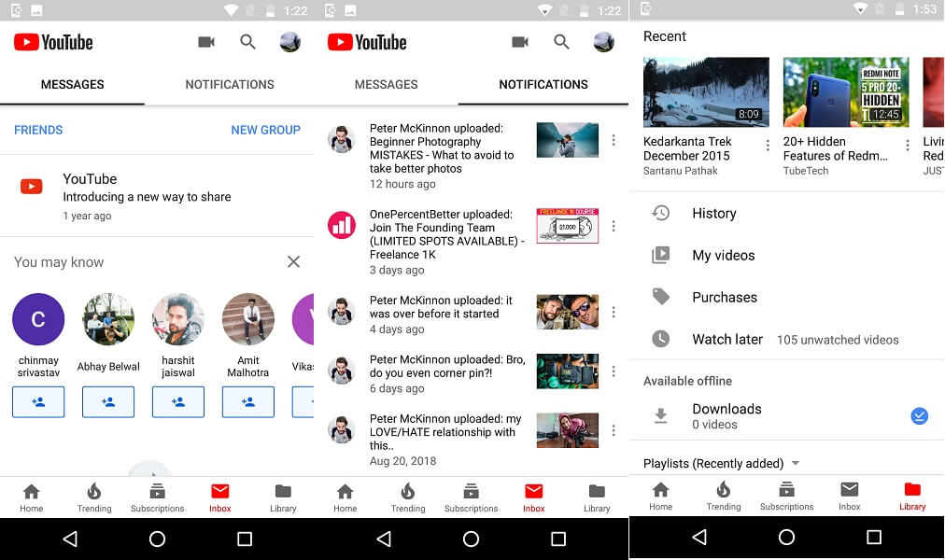Switch to MESSAGES tab on the Notifications screen

pyautogui.click(x=387, y=85)
